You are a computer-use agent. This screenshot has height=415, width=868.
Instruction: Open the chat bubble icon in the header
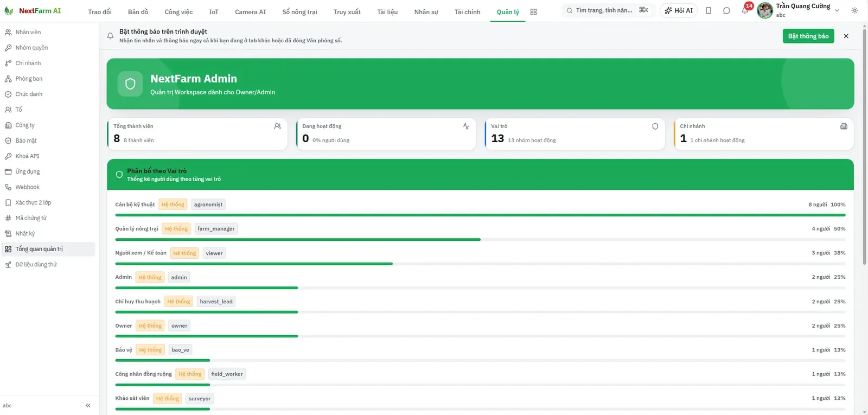[726, 11]
